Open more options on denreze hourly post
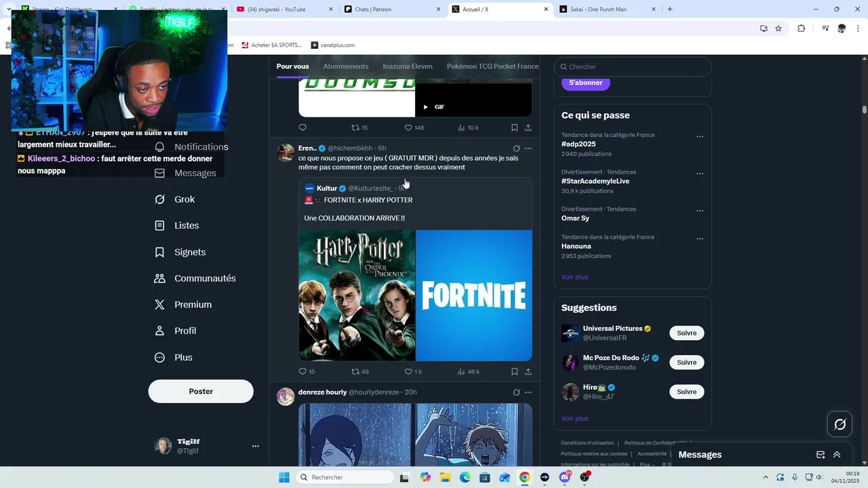868x488 pixels. click(x=528, y=392)
